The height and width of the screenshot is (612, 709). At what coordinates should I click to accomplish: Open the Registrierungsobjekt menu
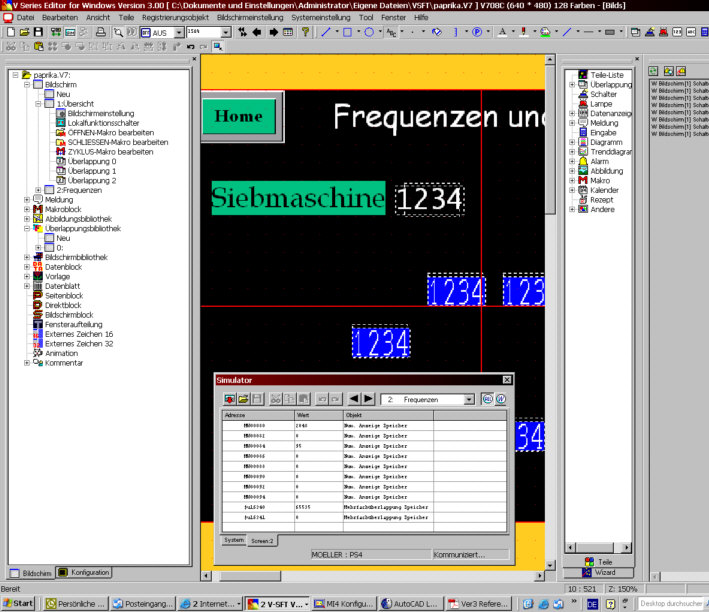pyautogui.click(x=175, y=18)
